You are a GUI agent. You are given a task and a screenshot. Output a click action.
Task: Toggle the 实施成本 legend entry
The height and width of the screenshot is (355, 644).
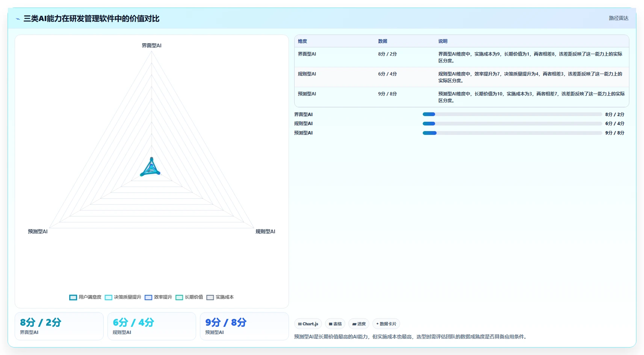click(x=220, y=297)
